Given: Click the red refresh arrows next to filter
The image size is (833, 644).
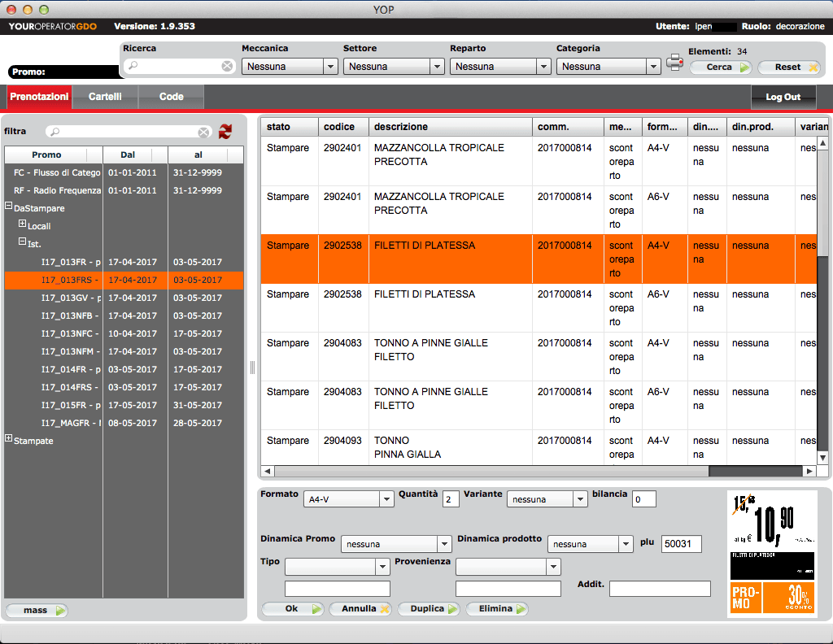Looking at the screenshot, I should pyautogui.click(x=225, y=131).
